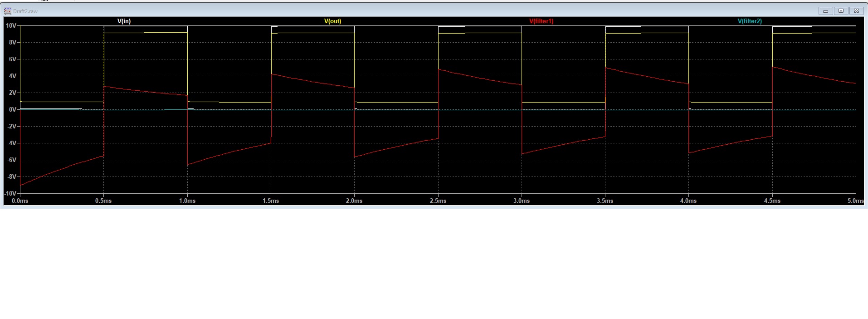
Task: Select the V(in) trace label
Action: pos(124,21)
